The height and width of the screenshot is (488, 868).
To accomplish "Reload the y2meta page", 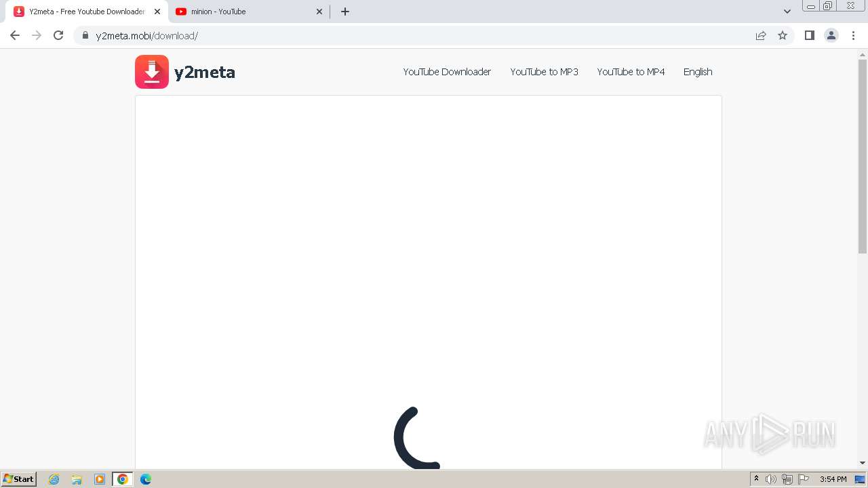I will point(58,35).
